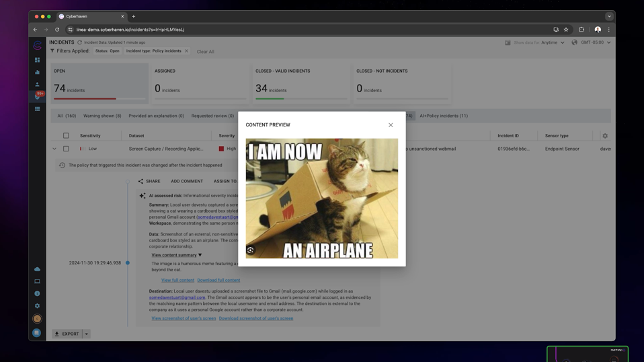Screen dimensions: 644x362
Task: Open the settings gear in left sidebar
Action: pos(38,306)
